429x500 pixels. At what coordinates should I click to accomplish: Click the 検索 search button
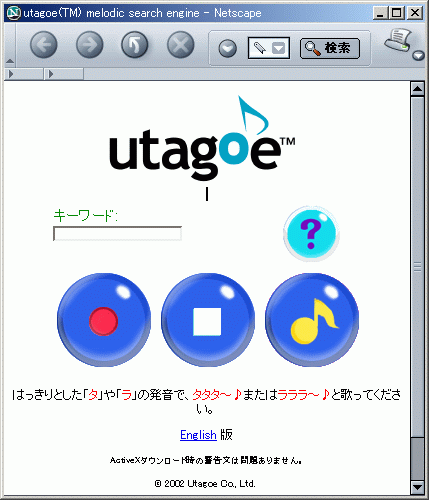pyautogui.click(x=330, y=48)
